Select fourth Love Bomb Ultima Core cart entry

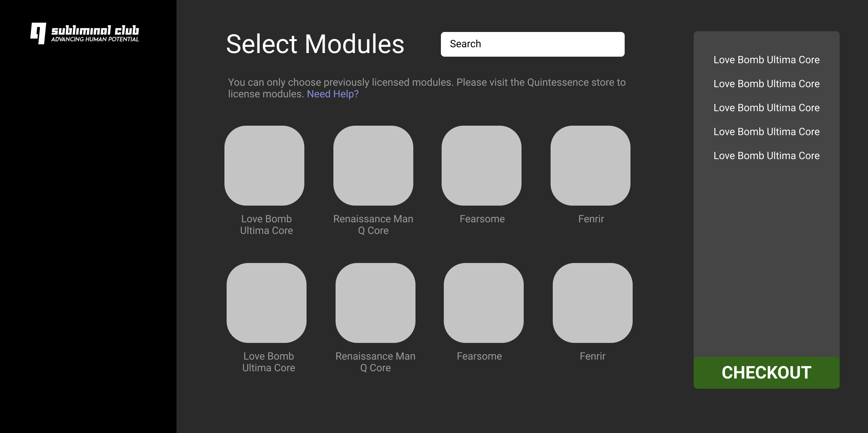(766, 132)
